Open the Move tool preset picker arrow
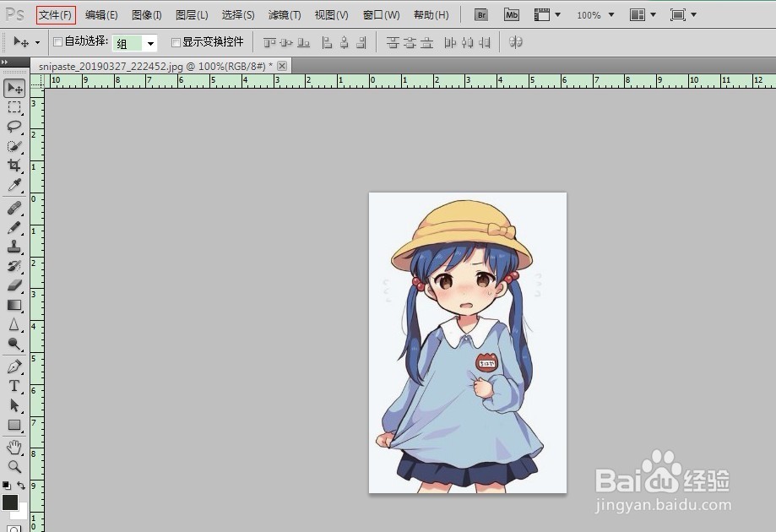The height and width of the screenshot is (532, 776). (x=37, y=42)
